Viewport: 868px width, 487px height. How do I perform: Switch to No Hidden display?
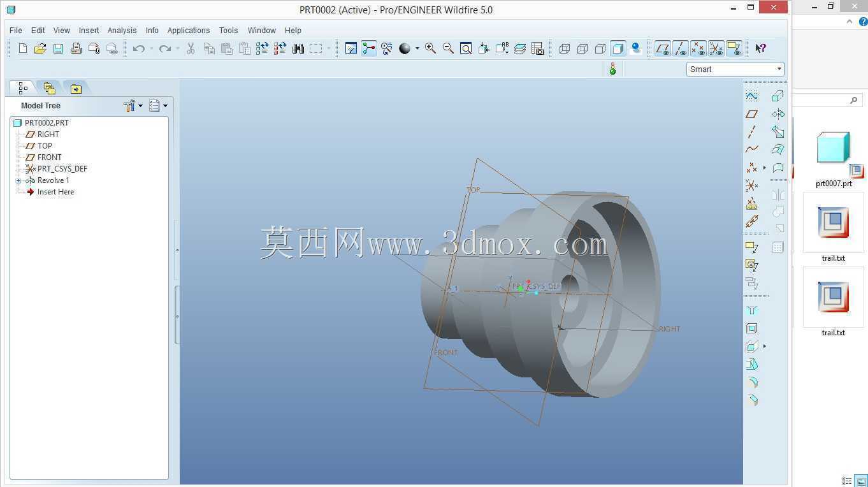[600, 48]
